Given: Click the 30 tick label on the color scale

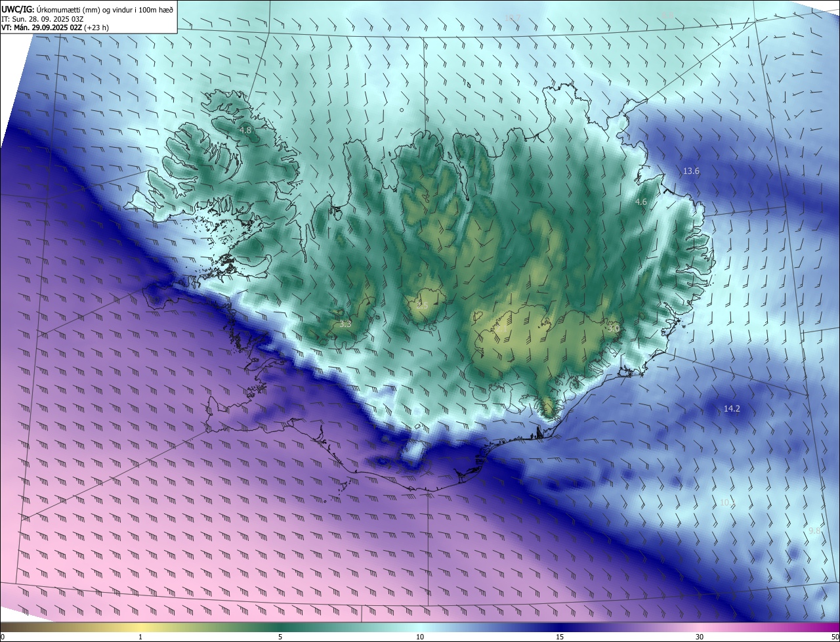Looking at the screenshot, I should 700,637.
